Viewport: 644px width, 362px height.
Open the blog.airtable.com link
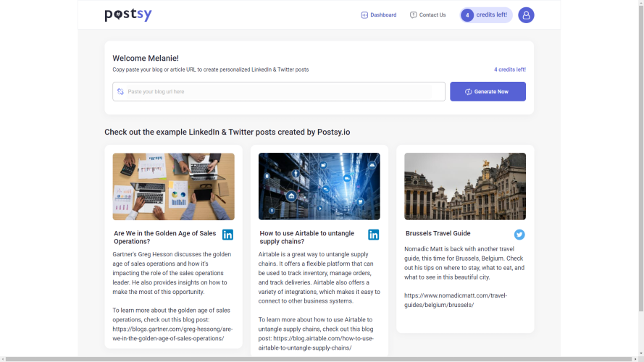coord(317,343)
